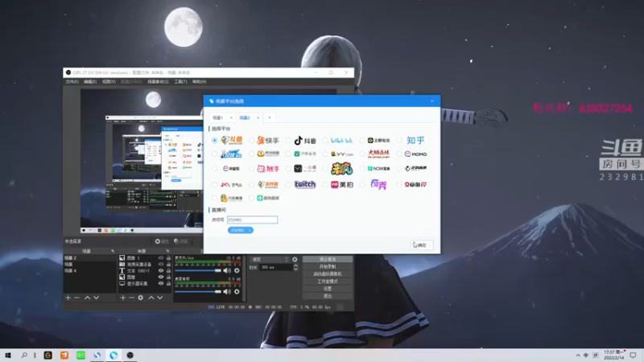The image size is (644, 362).
Task: Click the Start Recording button in OBS
Action: coord(328,267)
